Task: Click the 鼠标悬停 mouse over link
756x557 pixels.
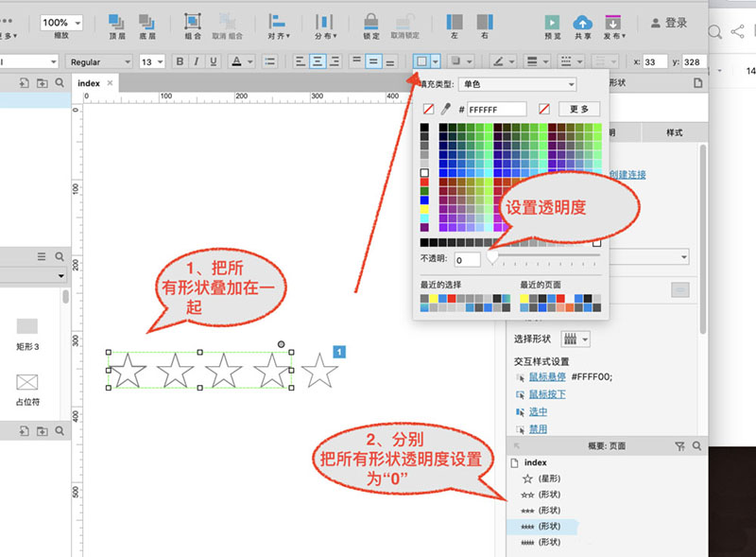Action: (x=547, y=377)
